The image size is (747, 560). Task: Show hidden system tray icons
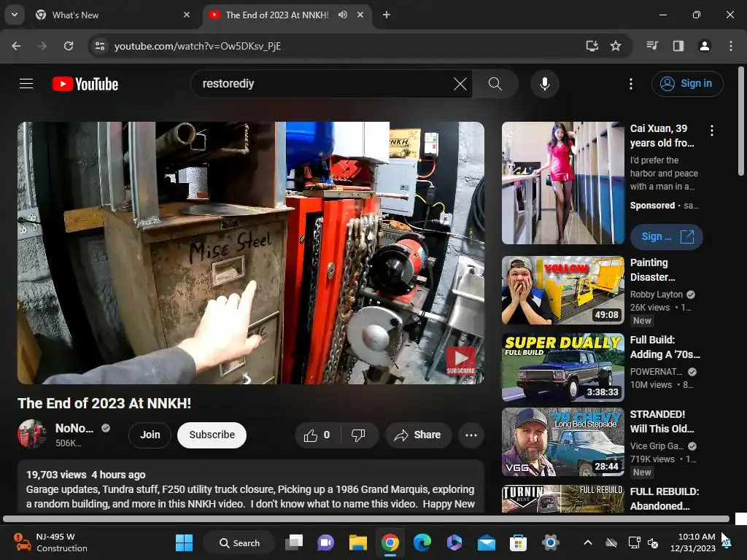[x=588, y=542]
